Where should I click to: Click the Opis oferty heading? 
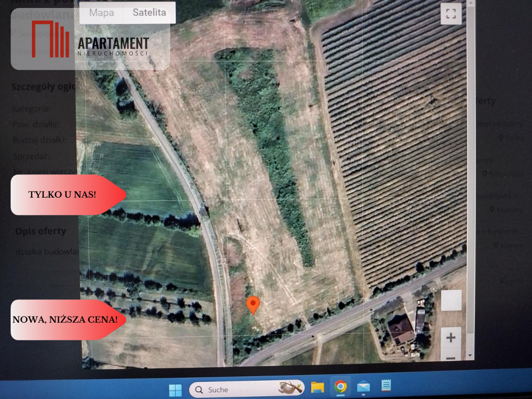40,231
